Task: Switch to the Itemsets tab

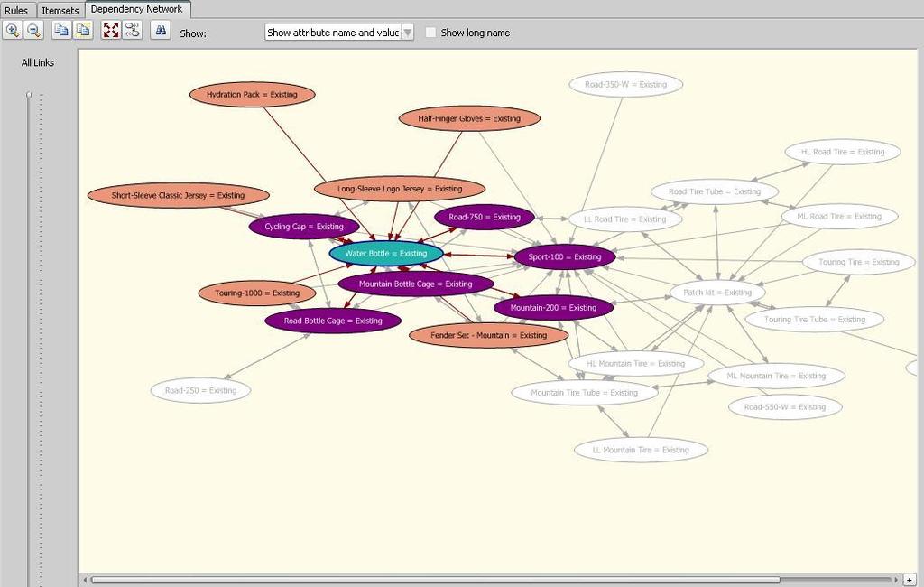Action: point(60,10)
